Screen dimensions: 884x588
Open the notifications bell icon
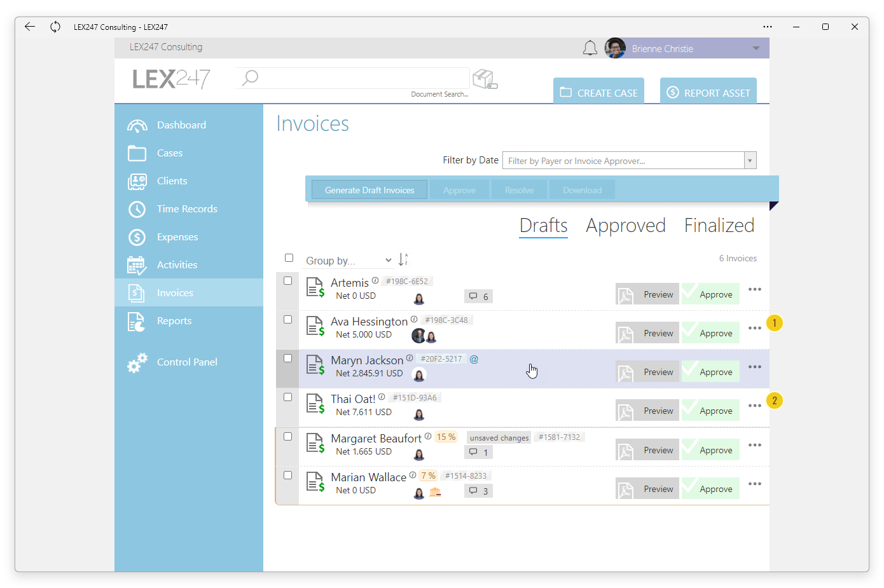tap(590, 48)
